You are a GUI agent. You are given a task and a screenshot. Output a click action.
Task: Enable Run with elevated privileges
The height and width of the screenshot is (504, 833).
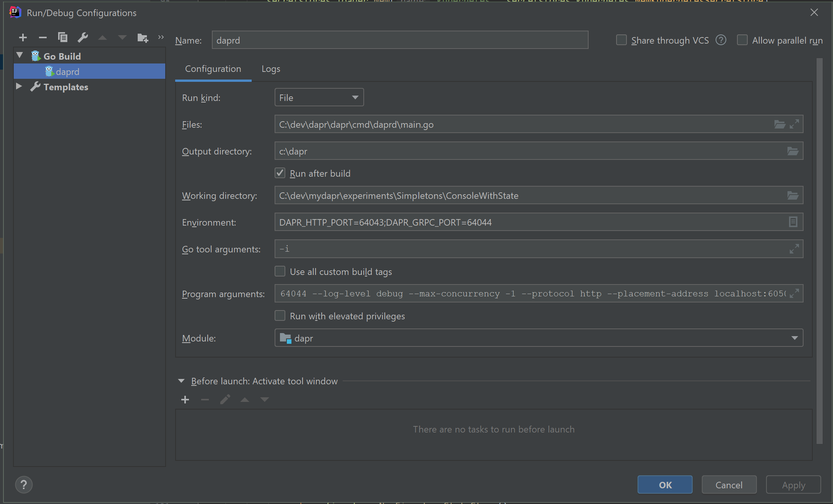click(x=280, y=316)
